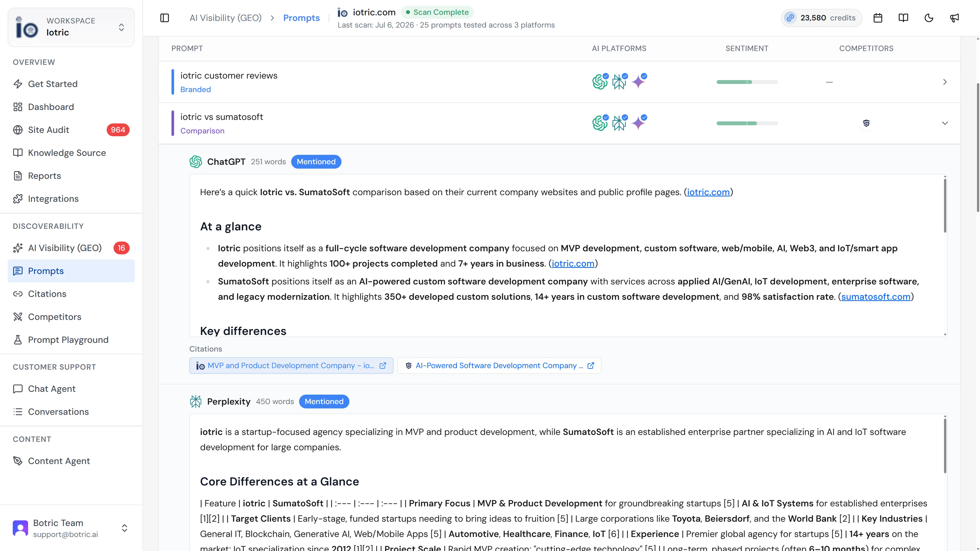
Task: Open AI-Powered Software Development Company citation
Action: point(499,366)
